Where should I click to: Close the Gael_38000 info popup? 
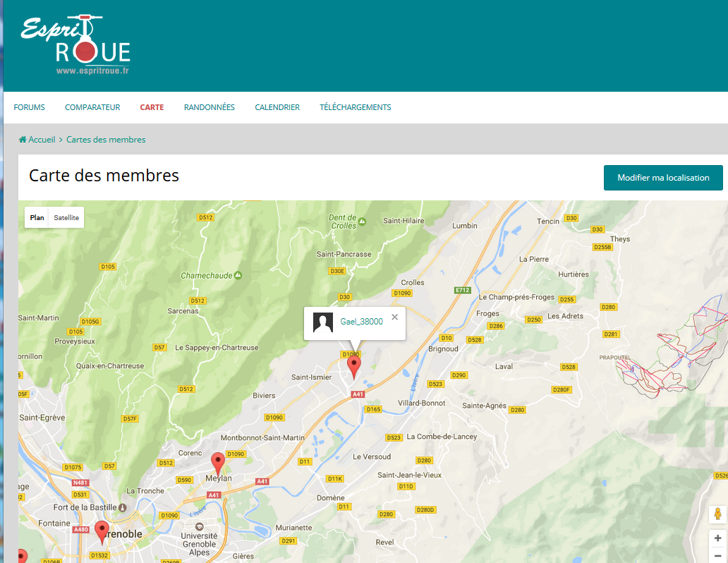pyautogui.click(x=394, y=317)
